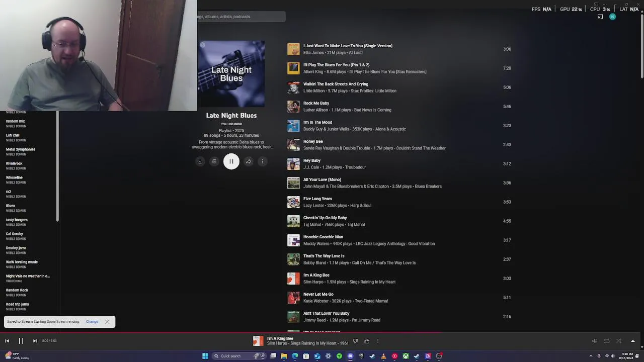The height and width of the screenshot is (362, 644).
Task: Download the Late Night Blues playlist
Action: tap(200, 161)
